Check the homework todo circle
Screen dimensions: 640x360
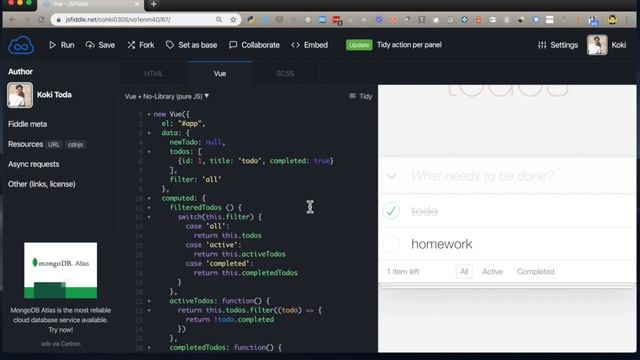click(x=391, y=244)
